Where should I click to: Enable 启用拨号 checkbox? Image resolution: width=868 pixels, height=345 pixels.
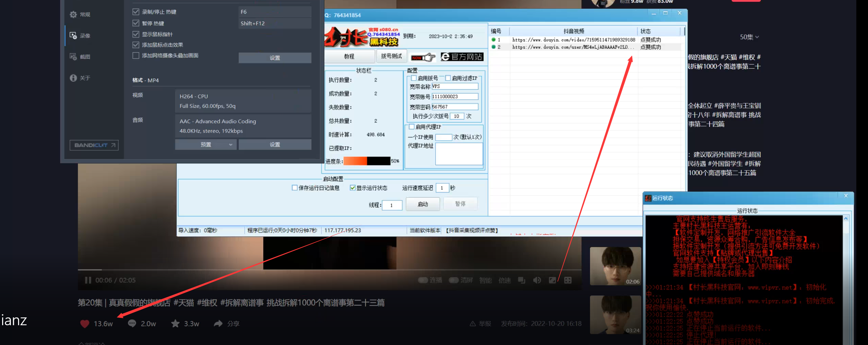point(413,78)
